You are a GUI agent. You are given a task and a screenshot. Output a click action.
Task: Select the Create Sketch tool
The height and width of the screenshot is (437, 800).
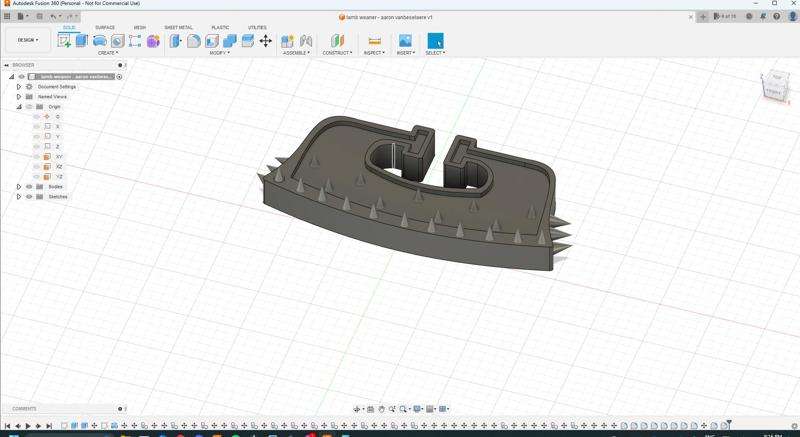[x=64, y=41]
